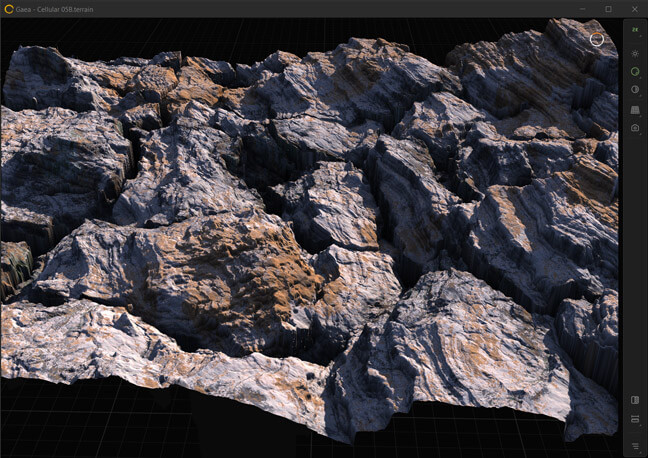Click the stacked layout view icon
This screenshot has height=458, width=648.
tap(635, 419)
